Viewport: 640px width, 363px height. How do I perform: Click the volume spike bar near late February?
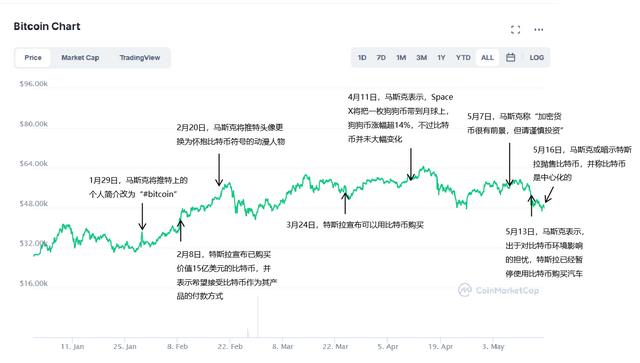258,317
